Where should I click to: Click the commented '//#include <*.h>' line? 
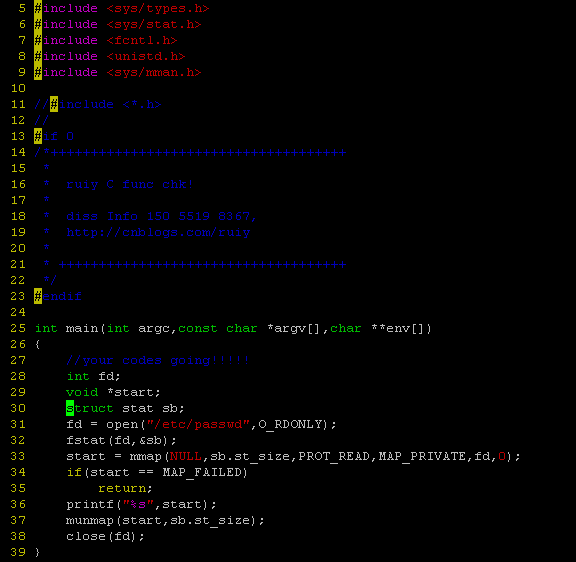click(x=98, y=104)
